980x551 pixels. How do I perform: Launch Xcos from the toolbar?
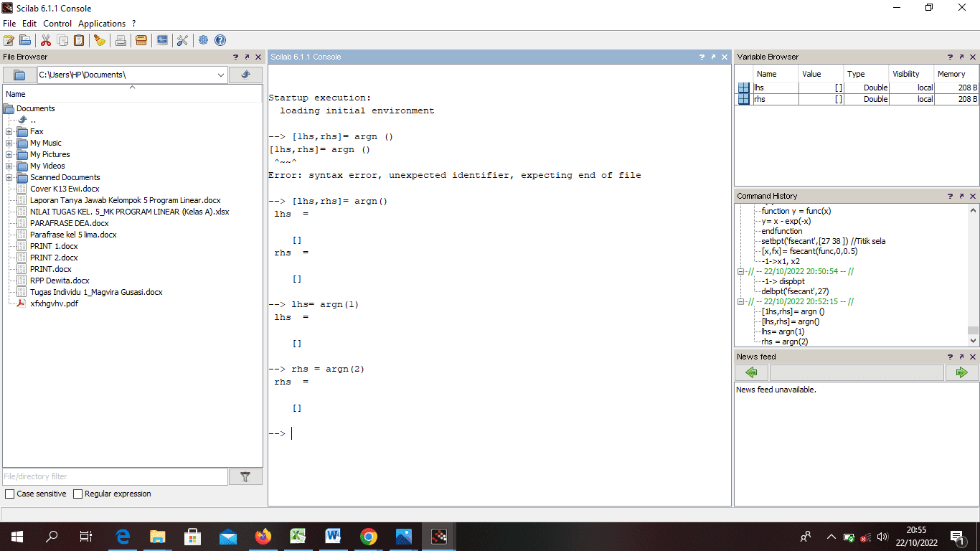[x=162, y=40]
